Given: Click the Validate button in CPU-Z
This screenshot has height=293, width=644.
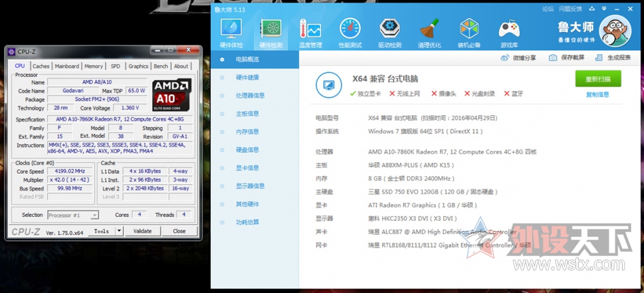Looking at the screenshot, I should [142, 231].
